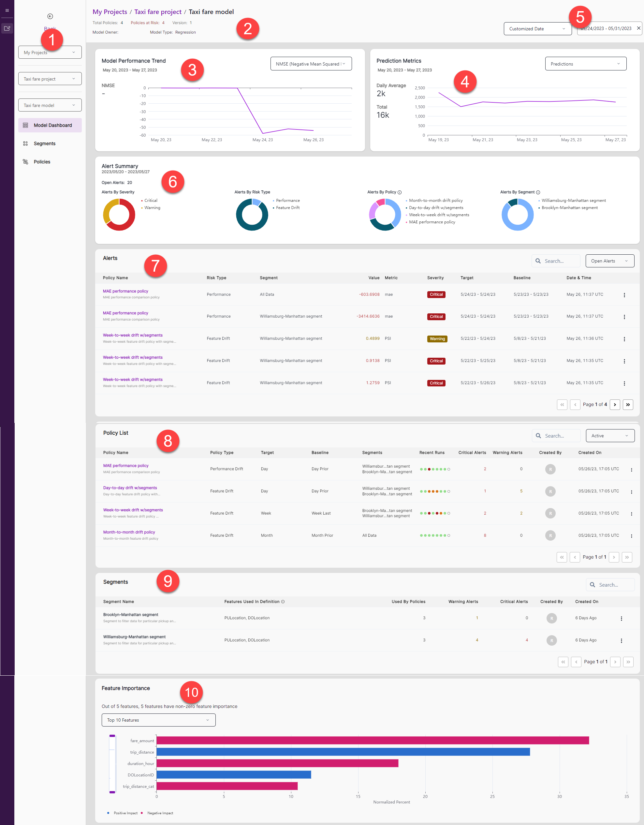This screenshot has width=644, height=825.
Task: Open Week-to-week drift w/segments link in Policy List
Action: coord(133,510)
